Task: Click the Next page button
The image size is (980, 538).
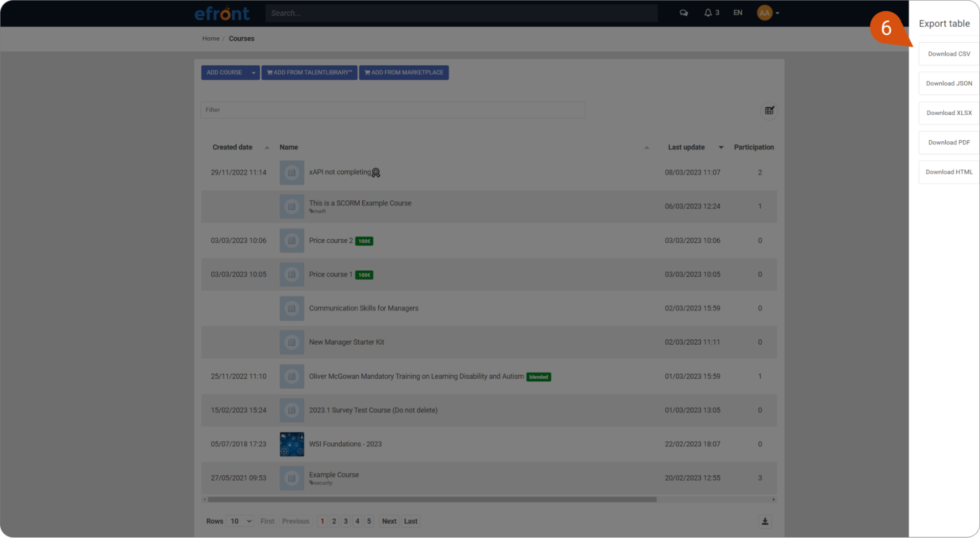Action: point(389,521)
